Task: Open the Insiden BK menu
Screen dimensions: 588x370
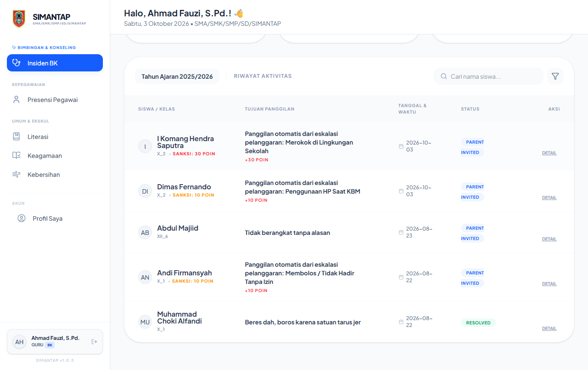Action: pos(55,63)
